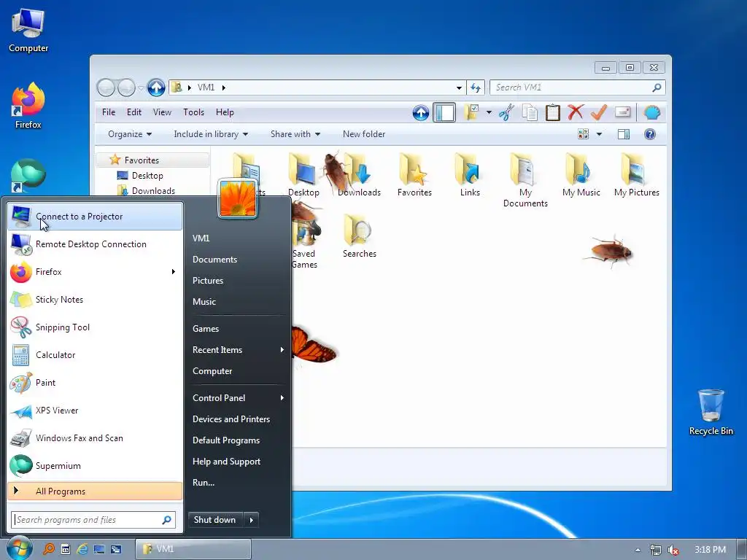Open Remote Desktop Connection from Start menu
This screenshot has width=747, height=560.
(x=95, y=244)
